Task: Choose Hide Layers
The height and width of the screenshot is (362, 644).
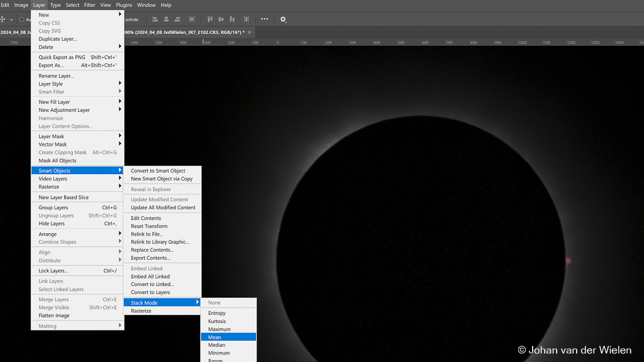Action: pyautogui.click(x=77, y=224)
